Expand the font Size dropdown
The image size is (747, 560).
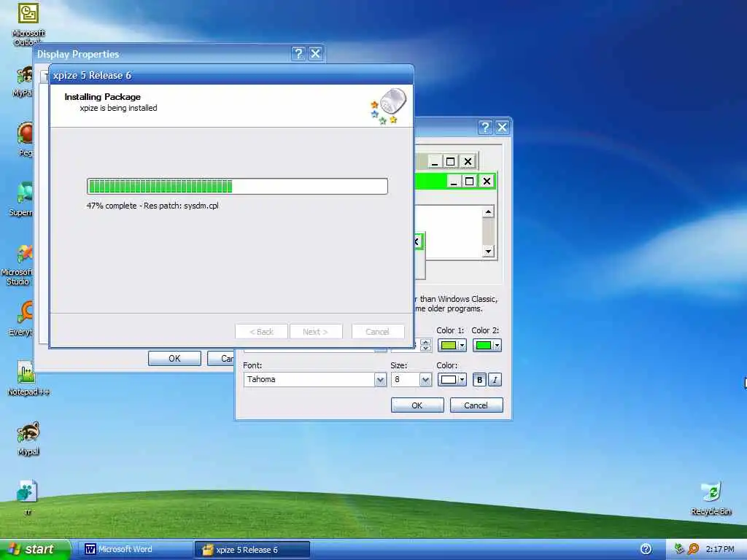425,379
